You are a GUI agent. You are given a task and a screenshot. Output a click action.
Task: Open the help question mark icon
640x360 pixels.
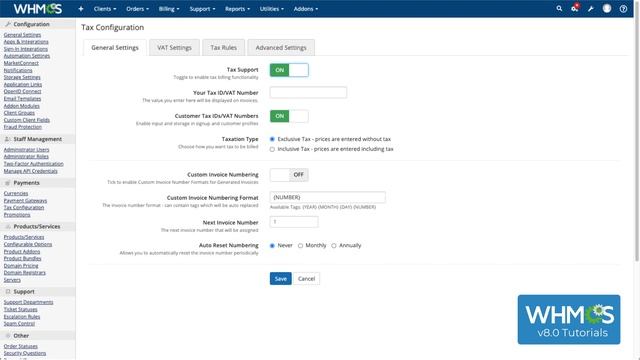point(623,9)
